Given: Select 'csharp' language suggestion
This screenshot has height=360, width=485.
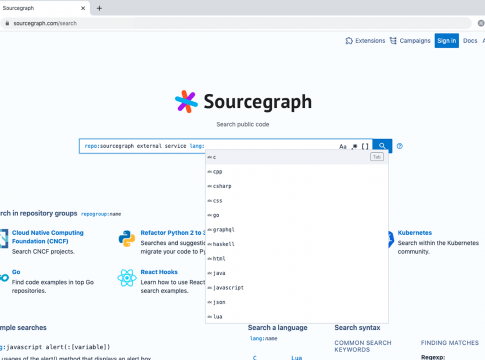Looking at the screenshot, I should click(297, 186).
